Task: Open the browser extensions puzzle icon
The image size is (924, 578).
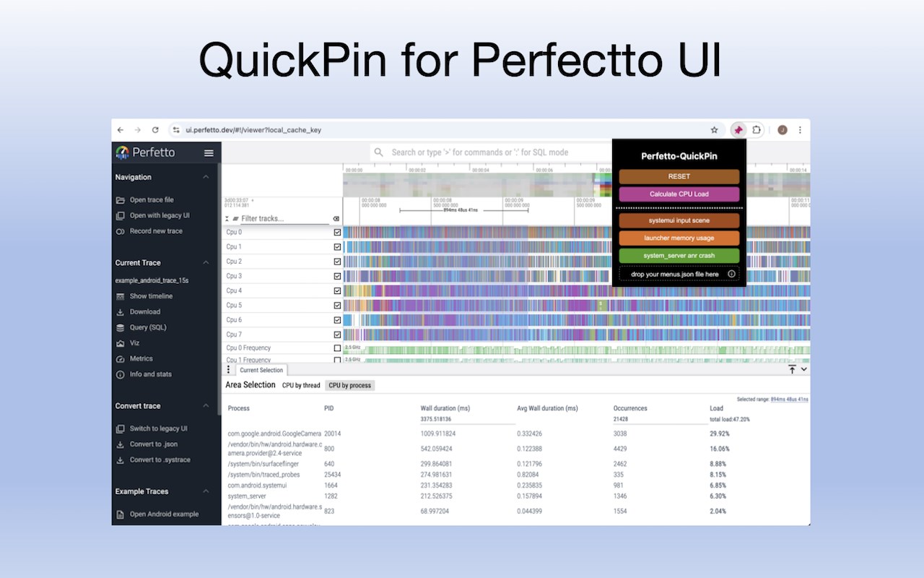Action: pos(757,130)
